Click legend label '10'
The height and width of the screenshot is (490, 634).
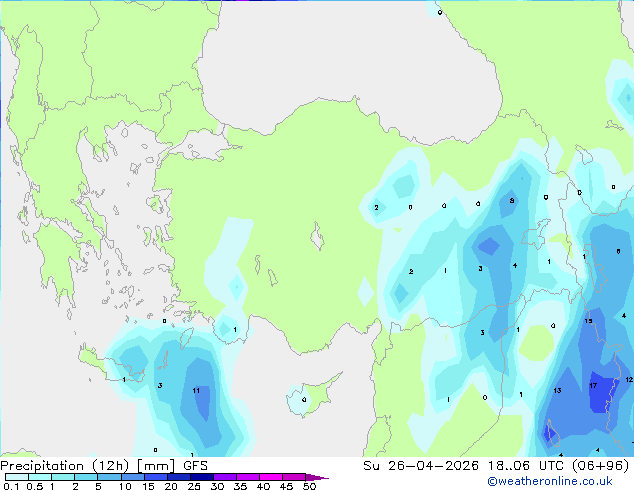tap(125, 486)
